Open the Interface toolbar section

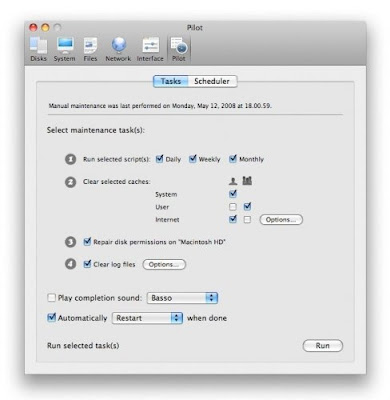point(150,49)
